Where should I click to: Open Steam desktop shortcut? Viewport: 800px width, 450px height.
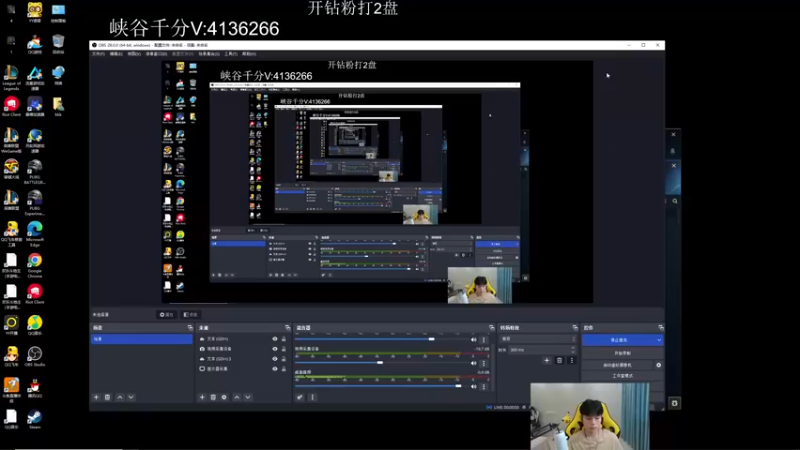tap(35, 419)
